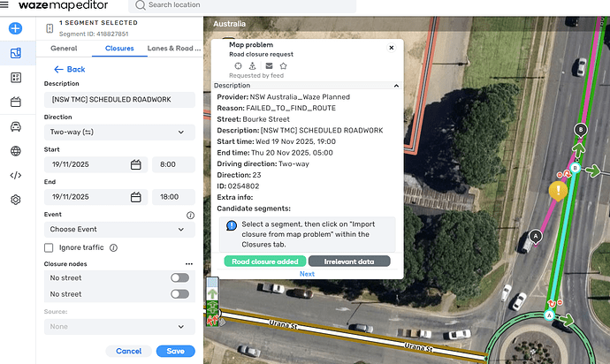This screenshot has width=610, height=364.
Task: Open the Start date calendar picker
Action: (x=136, y=164)
